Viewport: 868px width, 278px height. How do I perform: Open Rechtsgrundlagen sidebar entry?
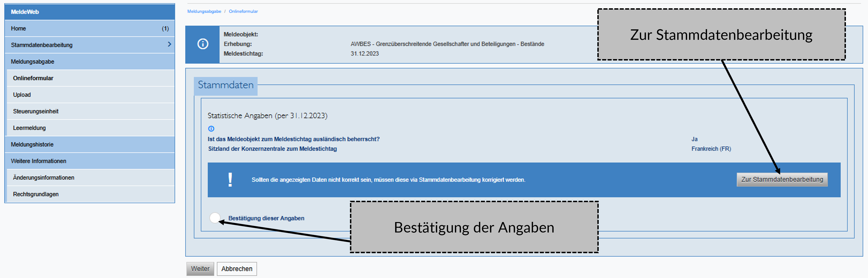tap(36, 194)
